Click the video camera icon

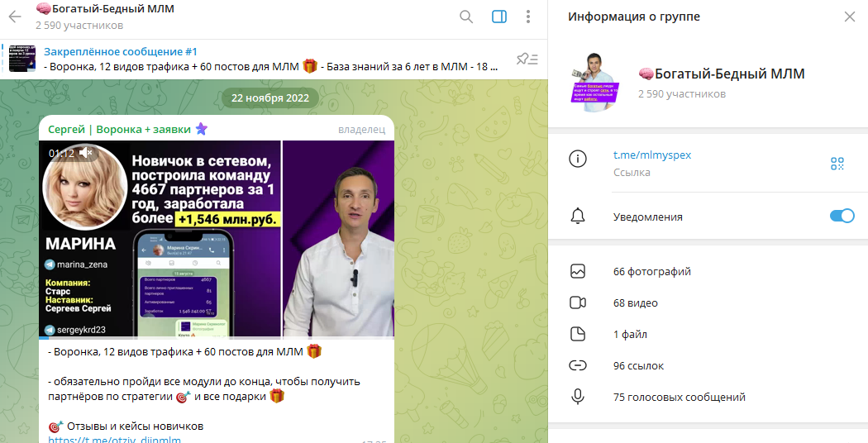pos(577,302)
